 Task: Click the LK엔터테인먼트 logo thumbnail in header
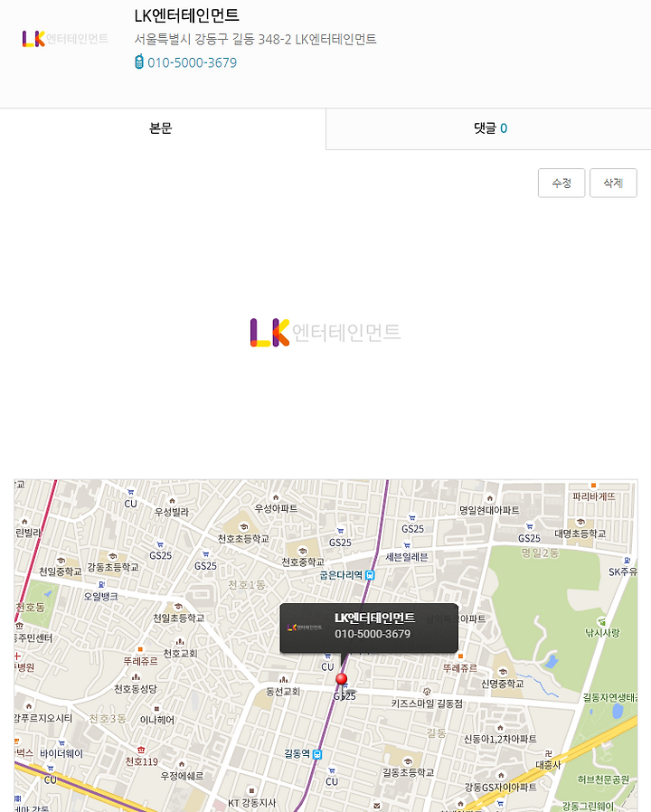point(65,39)
